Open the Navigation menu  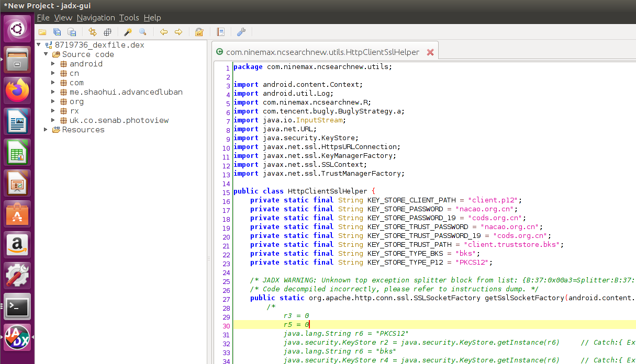(95, 18)
